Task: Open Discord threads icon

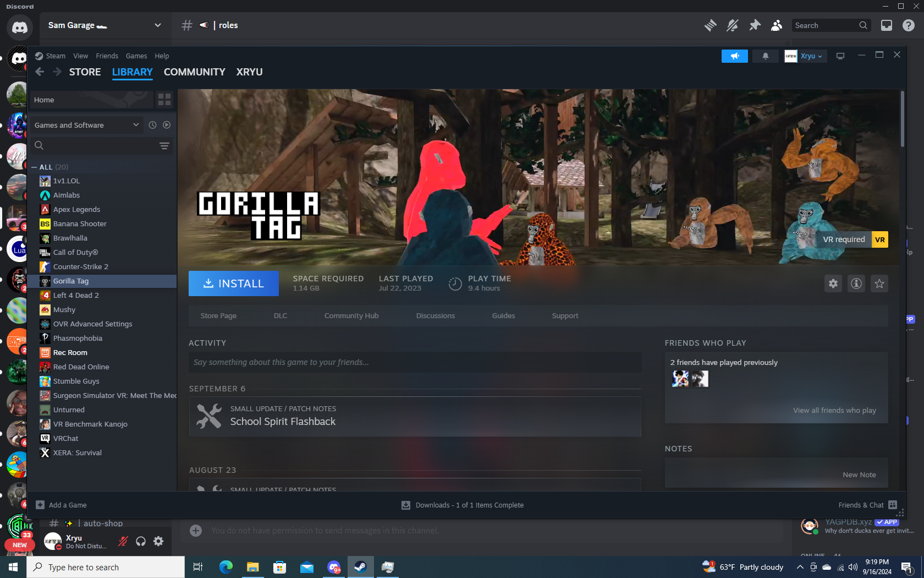Action: pyautogui.click(x=711, y=25)
